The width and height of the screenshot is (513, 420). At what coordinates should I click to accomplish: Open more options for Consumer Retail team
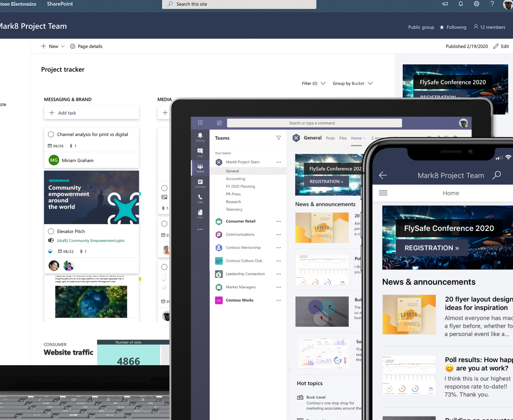click(278, 221)
